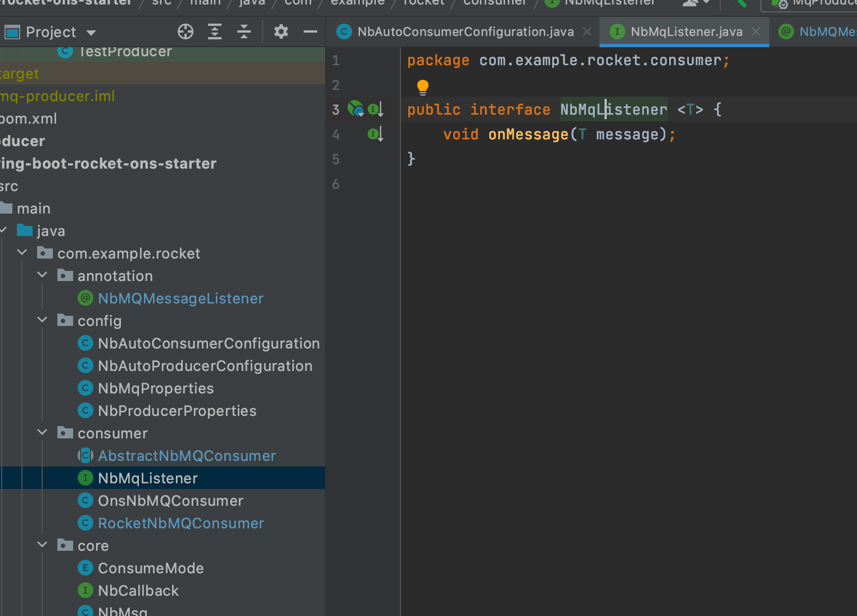Select NbCallback in the project tree
The image size is (857, 616).
pyautogui.click(x=138, y=590)
